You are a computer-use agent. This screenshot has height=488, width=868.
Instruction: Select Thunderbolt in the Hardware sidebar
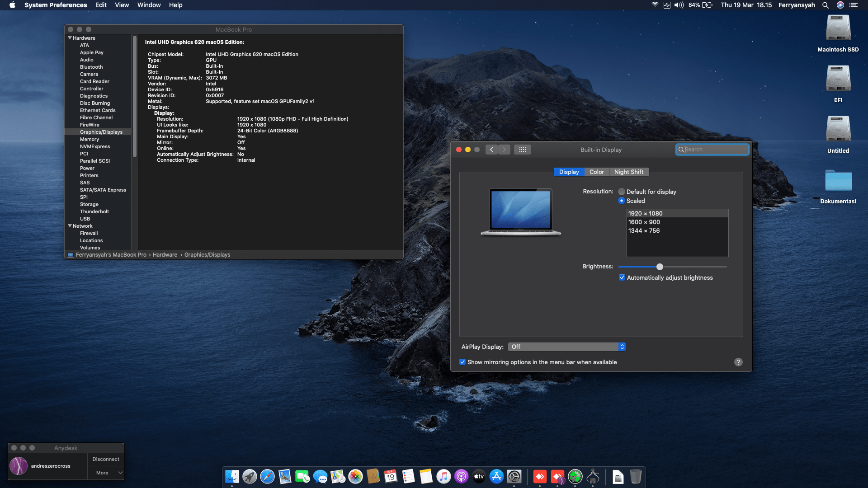coord(94,211)
